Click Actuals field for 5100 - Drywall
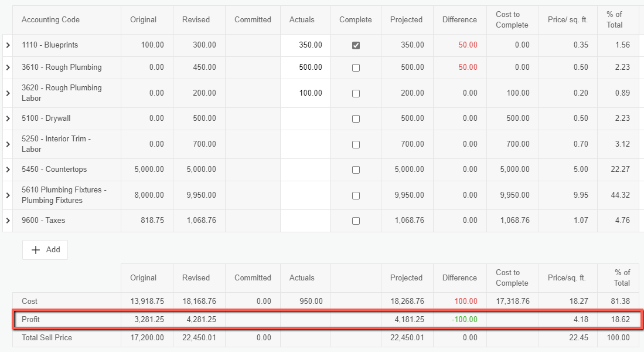The width and height of the screenshot is (644, 352). pyautogui.click(x=305, y=119)
